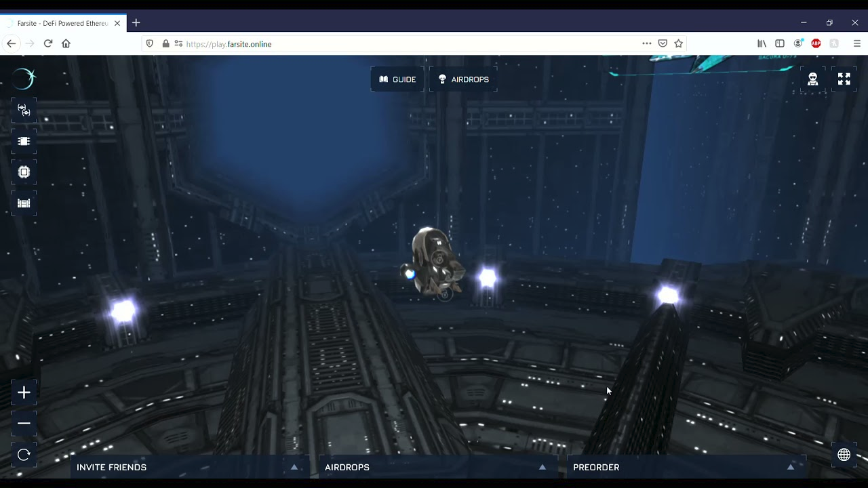Open the browser hamburger application menu
Screen dimensions: 868x488
(x=857, y=43)
